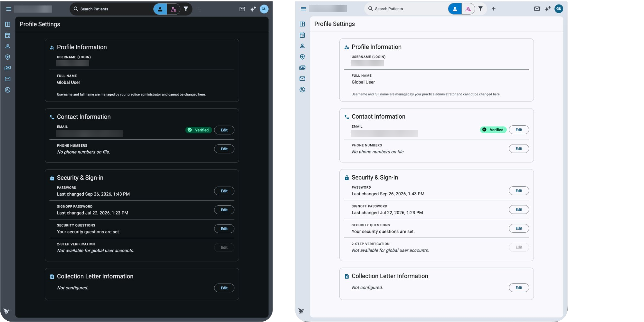Open envelope messages icon in dark header
The width and height of the screenshot is (644, 322).
[242, 9]
